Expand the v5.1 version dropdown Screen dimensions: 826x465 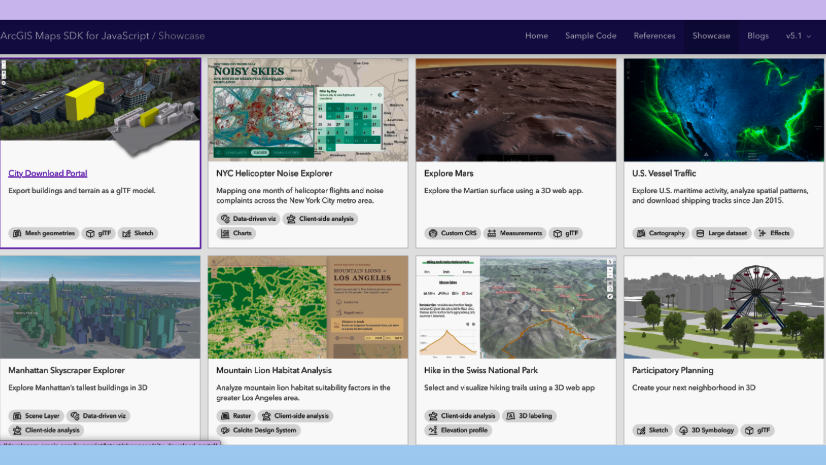pyautogui.click(x=798, y=36)
